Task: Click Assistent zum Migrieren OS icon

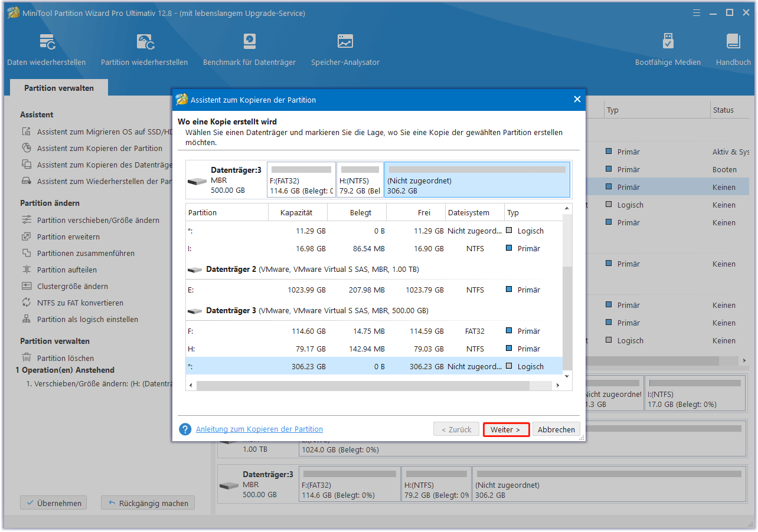Action: tap(27, 132)
